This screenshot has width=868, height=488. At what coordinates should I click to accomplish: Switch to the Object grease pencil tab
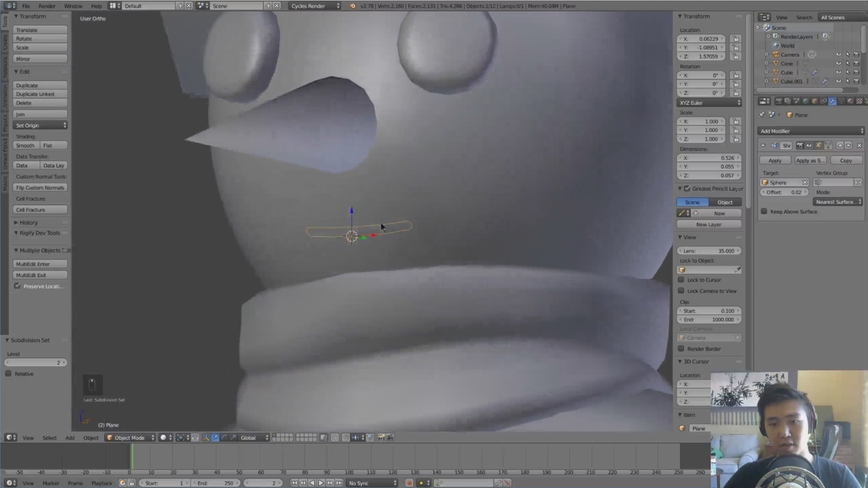pyautogui.click(x=725, y=202)
